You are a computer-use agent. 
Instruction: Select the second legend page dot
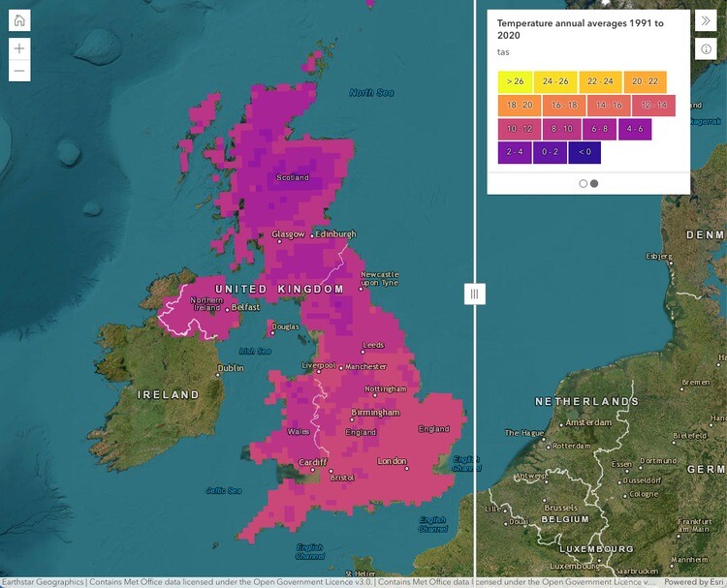click(594, 183)
